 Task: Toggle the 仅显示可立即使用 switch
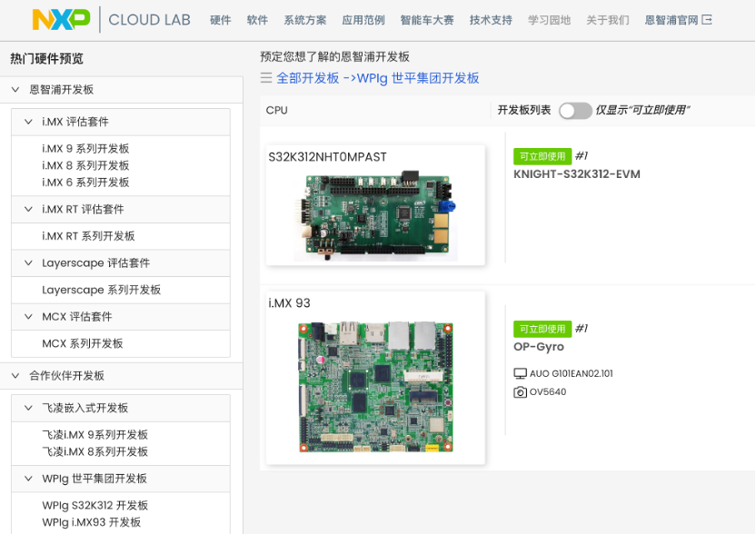click(575, 111)
